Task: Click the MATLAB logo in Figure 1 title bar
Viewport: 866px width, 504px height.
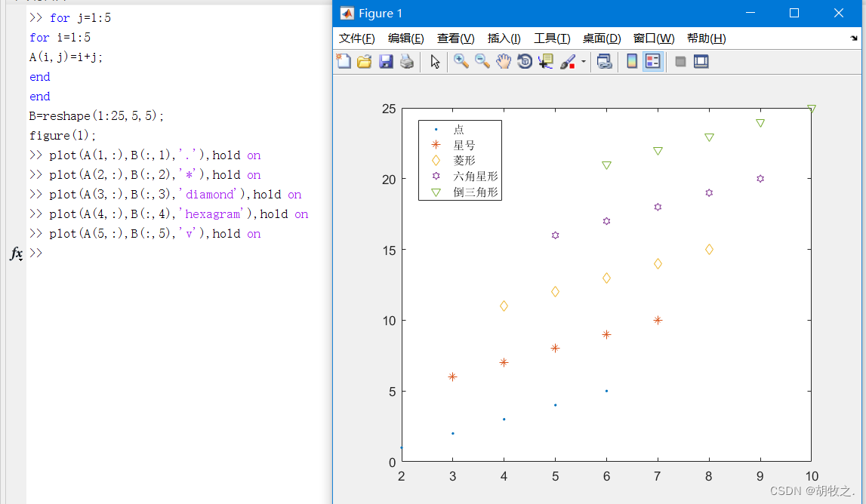Action: (x=347, y=14)
